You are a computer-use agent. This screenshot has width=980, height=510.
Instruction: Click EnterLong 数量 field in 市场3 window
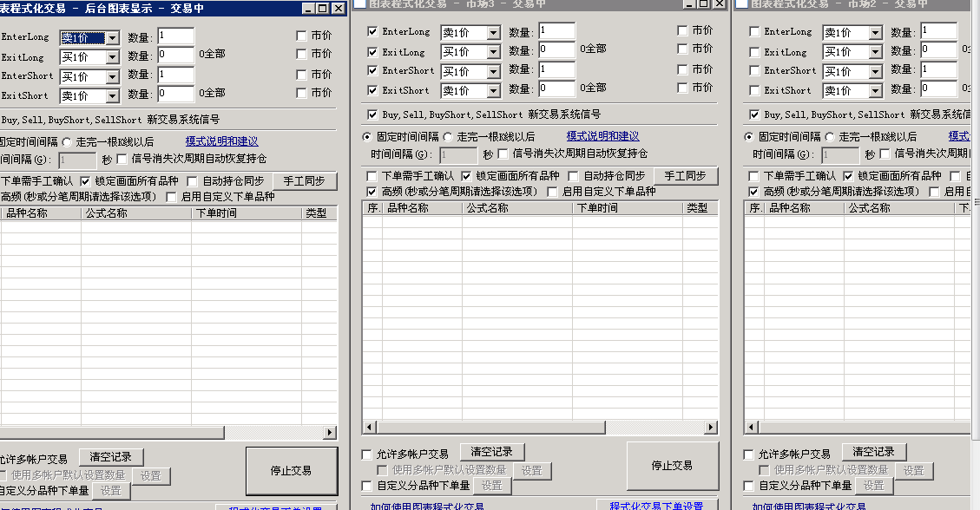[556, 31]
